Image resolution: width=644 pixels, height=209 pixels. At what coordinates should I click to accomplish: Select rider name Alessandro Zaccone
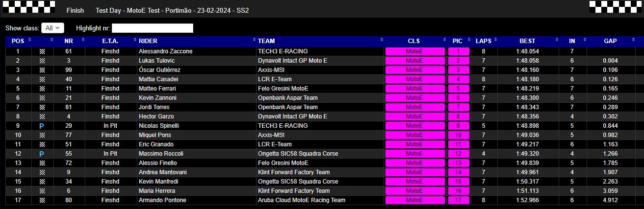pyautogui.click(x=166, y=51)
